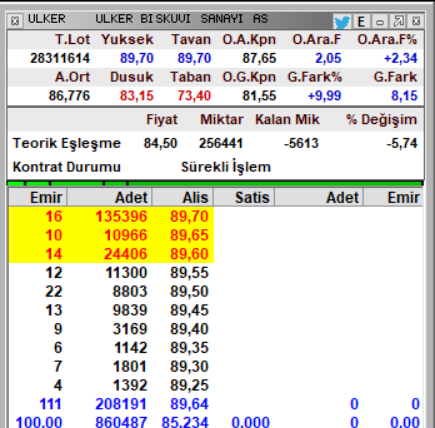Click Teorik Eşleşme Miktar 256441

(221, 143)
